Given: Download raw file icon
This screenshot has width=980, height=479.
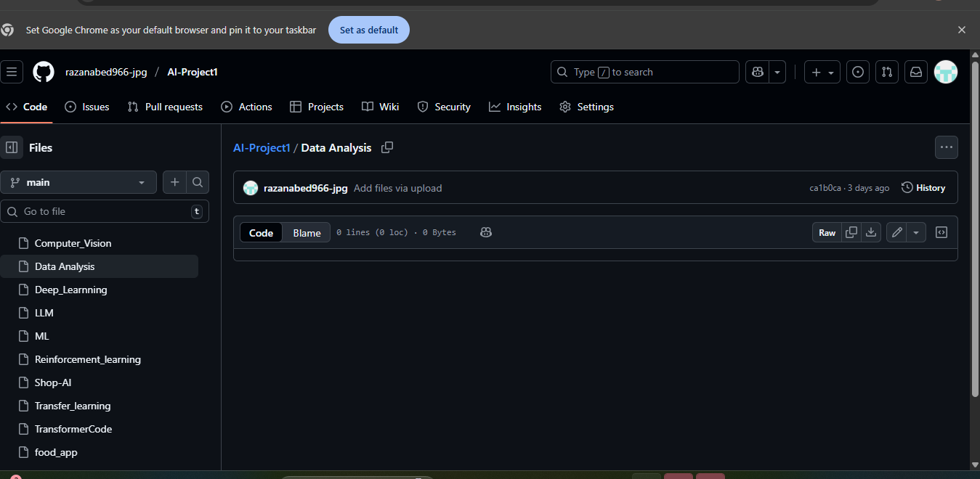Looking at the screenshot, I should pyautogui.click(x=871, y=233).
